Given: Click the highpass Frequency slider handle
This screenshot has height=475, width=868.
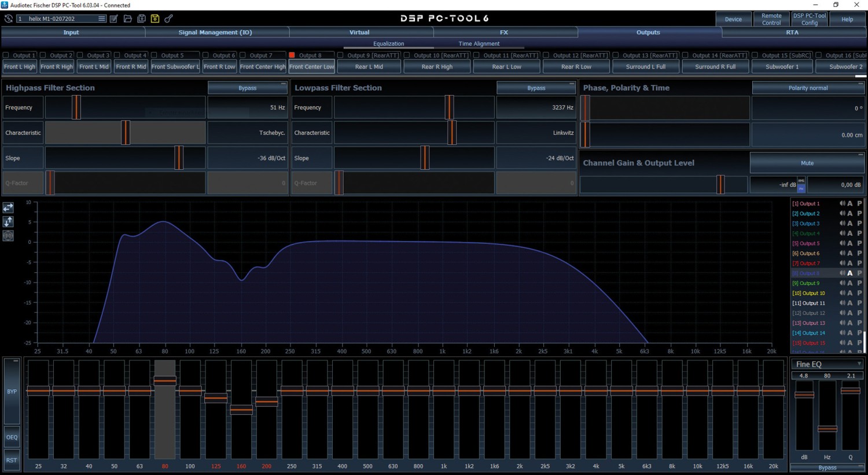Looking at the screenshot, I should (x=76, y=108).
